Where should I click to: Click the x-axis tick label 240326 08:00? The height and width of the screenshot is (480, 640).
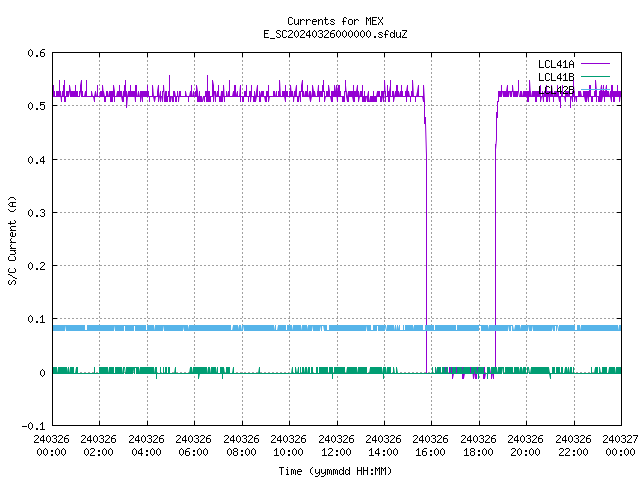click(241, 446)
